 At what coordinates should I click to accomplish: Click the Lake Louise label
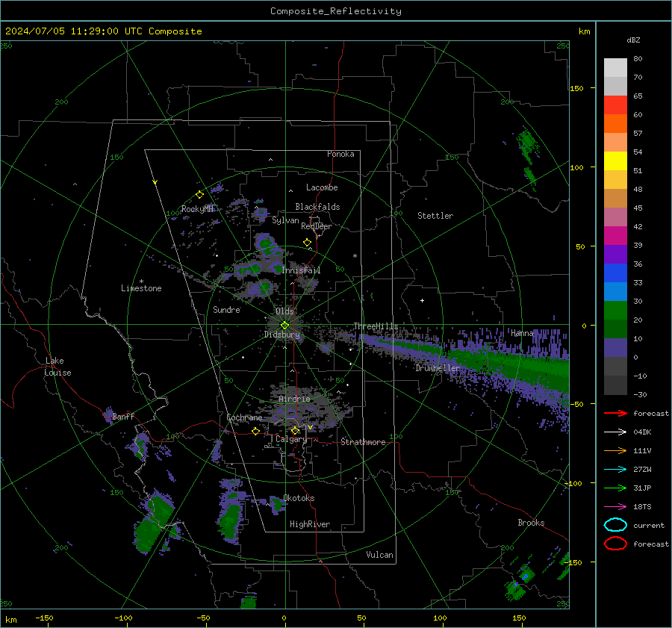point(57,367)
